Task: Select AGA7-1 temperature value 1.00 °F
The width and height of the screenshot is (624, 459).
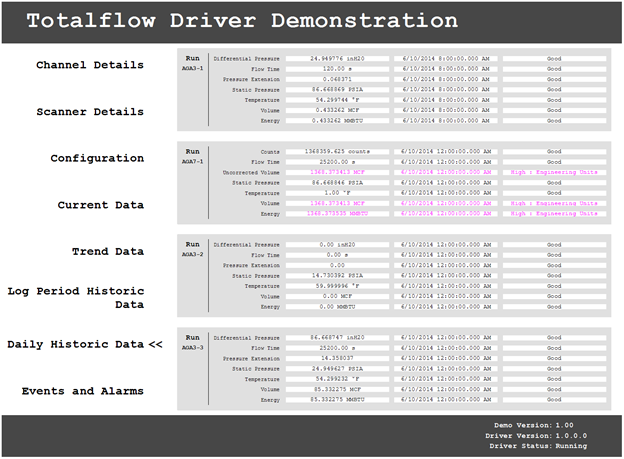Action: pos(337,193)
